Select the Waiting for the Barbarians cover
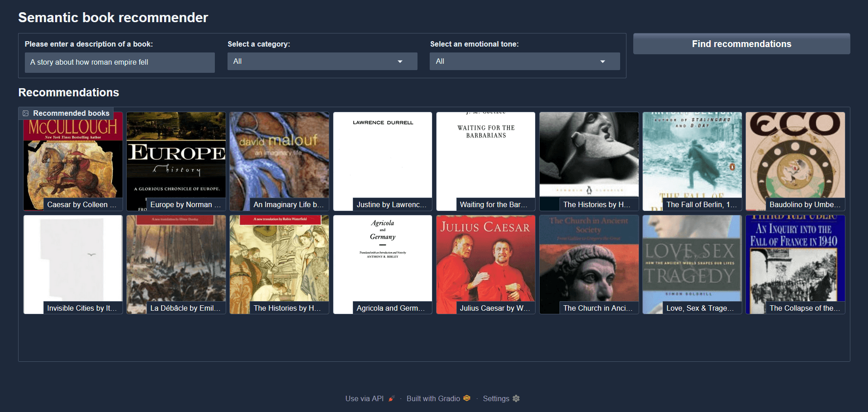This screenshot has width=868, height=412. click(x=486, y=161)
